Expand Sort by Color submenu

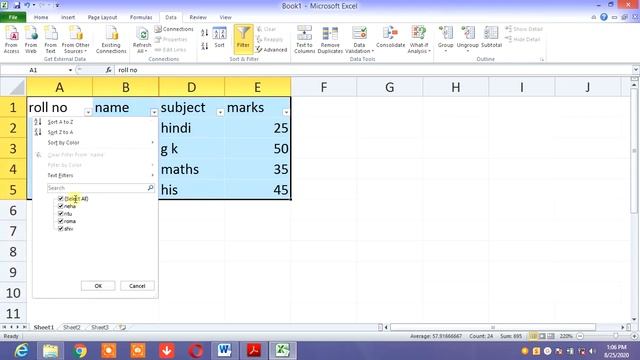pyautogui.click(x=95, y=142)
